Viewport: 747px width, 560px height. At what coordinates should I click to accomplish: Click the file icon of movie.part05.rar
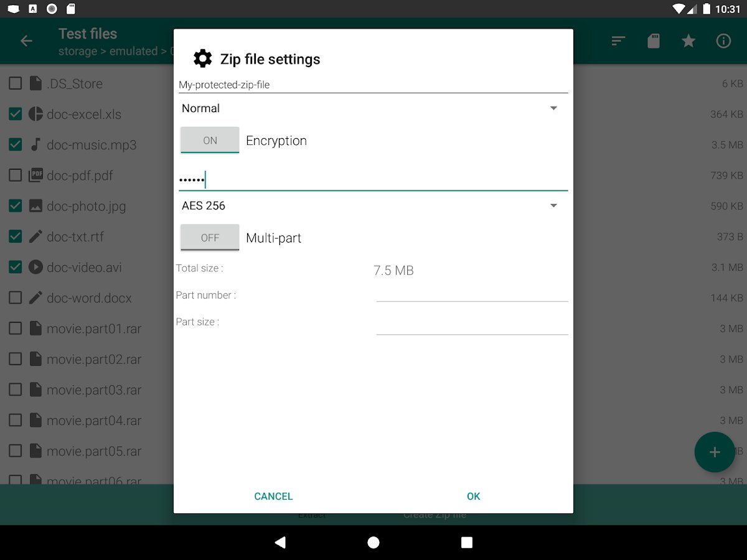coord(35,450)
